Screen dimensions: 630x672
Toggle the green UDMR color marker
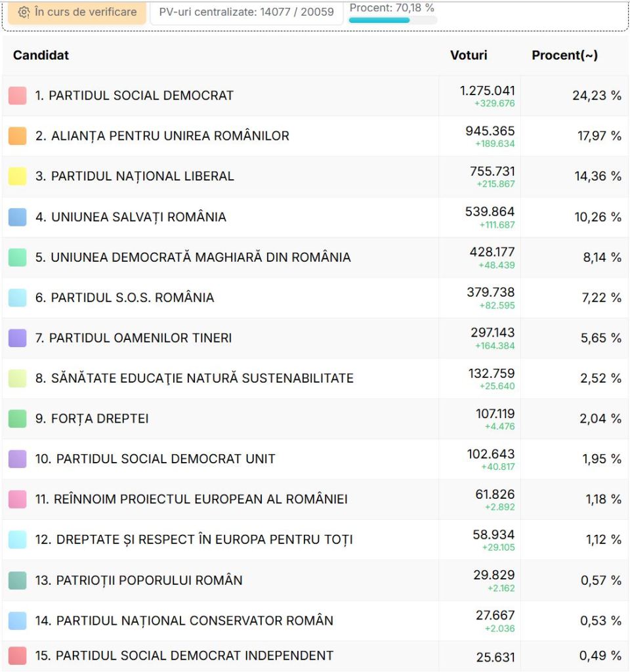pyautogui.click(x=17, y=257)
